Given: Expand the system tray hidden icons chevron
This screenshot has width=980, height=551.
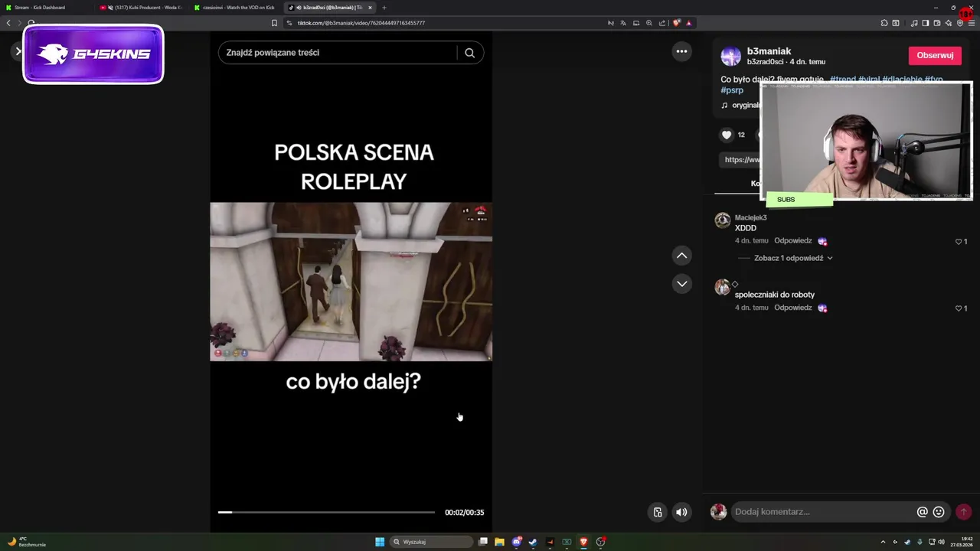Looking at the screenshot, I should point(883,542).
